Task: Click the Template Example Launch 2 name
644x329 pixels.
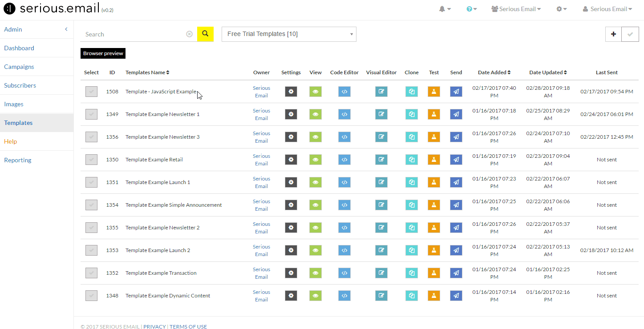Action: point(158,250)
